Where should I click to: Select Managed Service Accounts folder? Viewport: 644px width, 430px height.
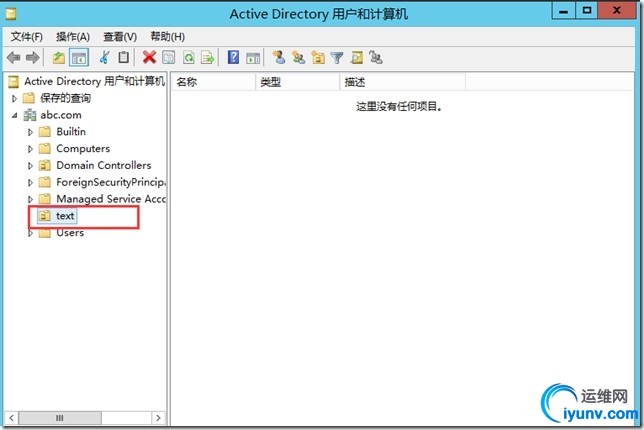pos(110,199)
